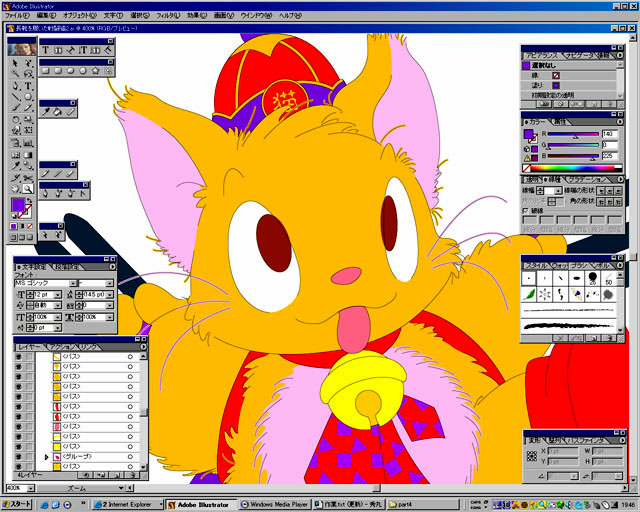Set the None fill mode button in toolbox
The height and width of the screenshot is (512, 640).
pos(30,226)
